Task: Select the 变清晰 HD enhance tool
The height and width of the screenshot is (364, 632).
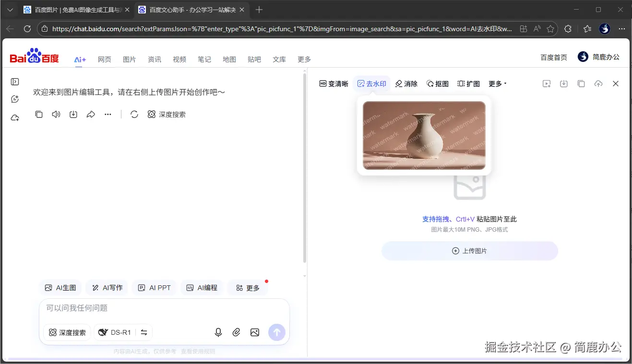Action: [x=334, y=83]
